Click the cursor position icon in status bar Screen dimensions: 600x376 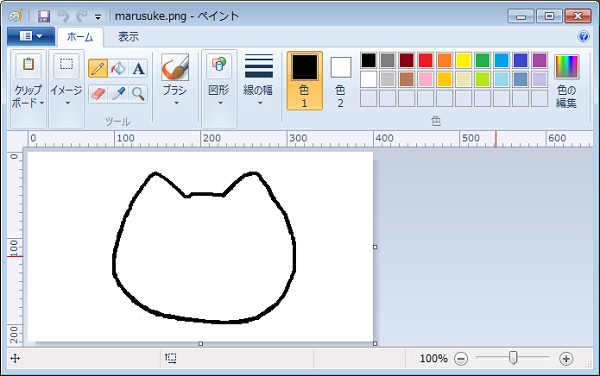(15, 358)
